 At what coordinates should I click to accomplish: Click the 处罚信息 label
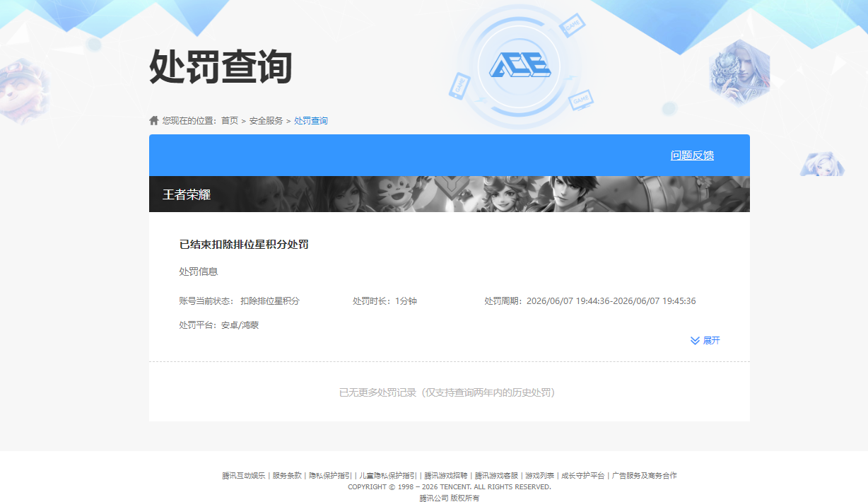coord(199,272)
